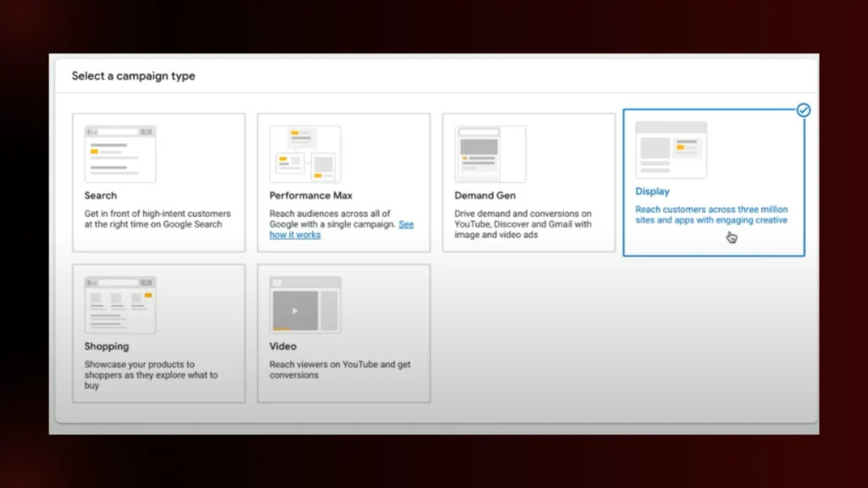The width and height of the screenshot is (868, 488).
Task: Select the Shopping campaign illustration
Action: pos(120,305)
